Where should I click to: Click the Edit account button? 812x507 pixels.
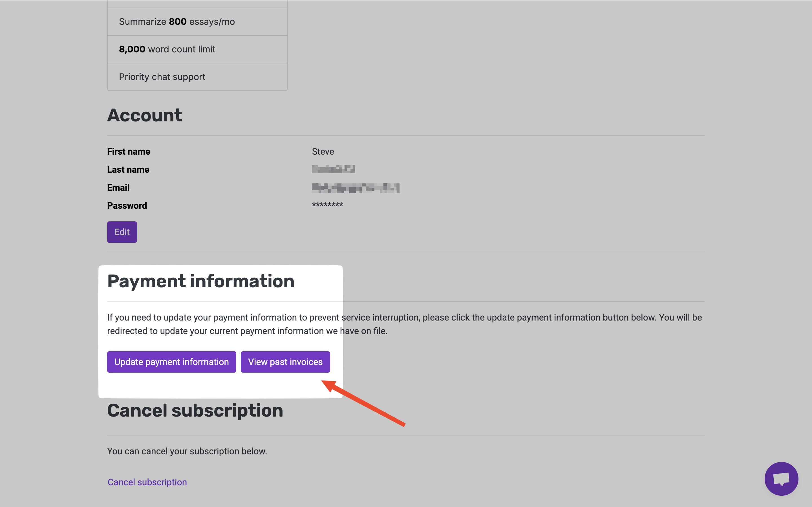click(122, 232)
